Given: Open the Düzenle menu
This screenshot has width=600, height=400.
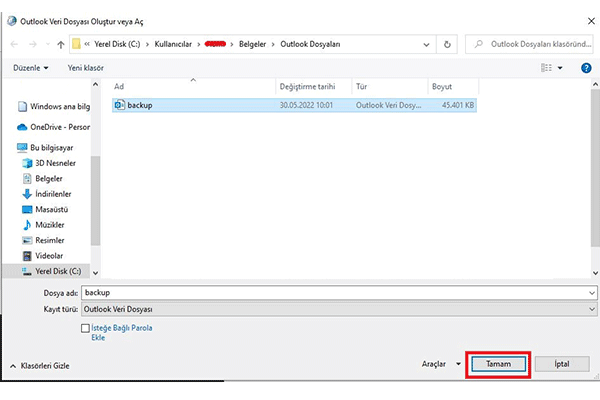Looking at the screenshot, I should tap(31, 68).
